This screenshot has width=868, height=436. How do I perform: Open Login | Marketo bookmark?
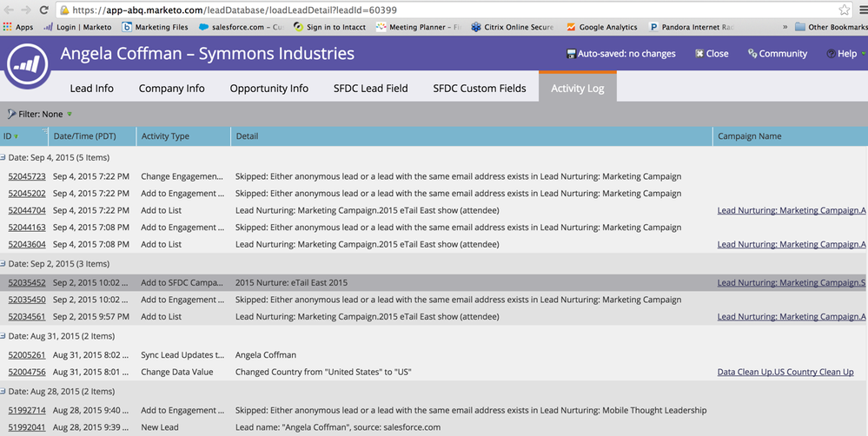click(77, 27)
